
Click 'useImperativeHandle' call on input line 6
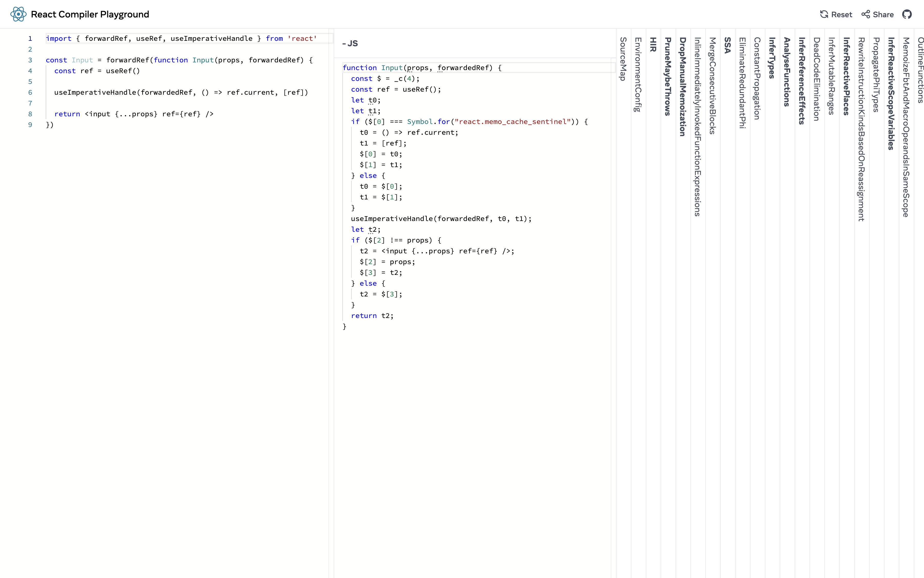coord(95,92)
